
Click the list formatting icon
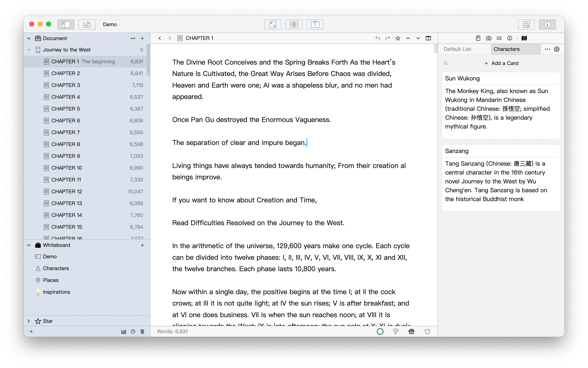[x=498, y=38]
